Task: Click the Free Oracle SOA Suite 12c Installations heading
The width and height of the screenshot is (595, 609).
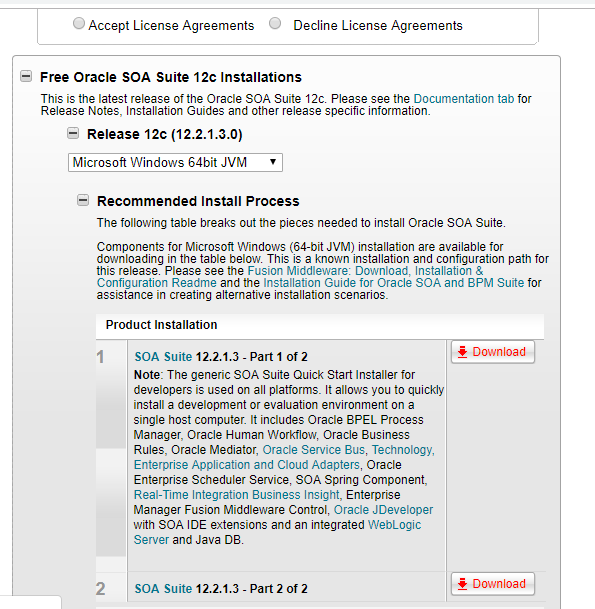Action: pos(170,77)
